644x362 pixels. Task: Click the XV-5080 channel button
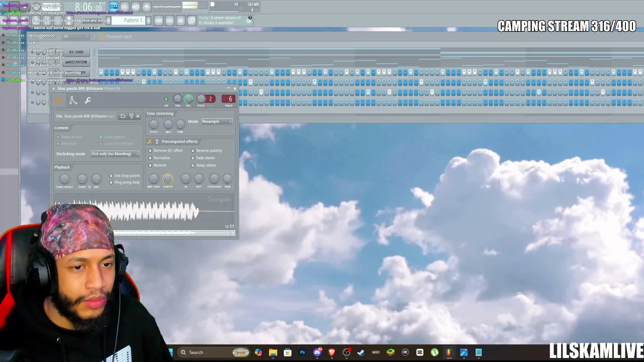(76, 52)
